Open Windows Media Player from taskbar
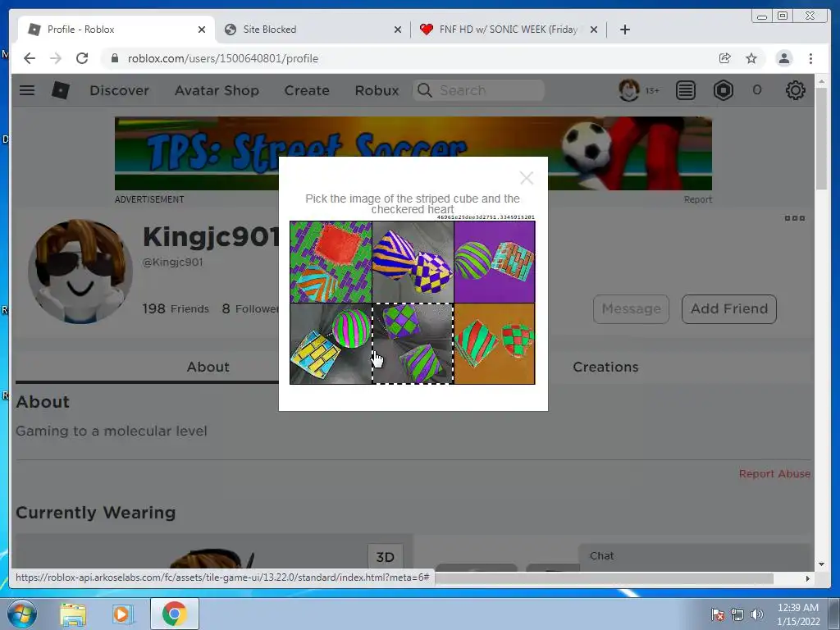Screen dimensions: 840x630 (121, 614)
